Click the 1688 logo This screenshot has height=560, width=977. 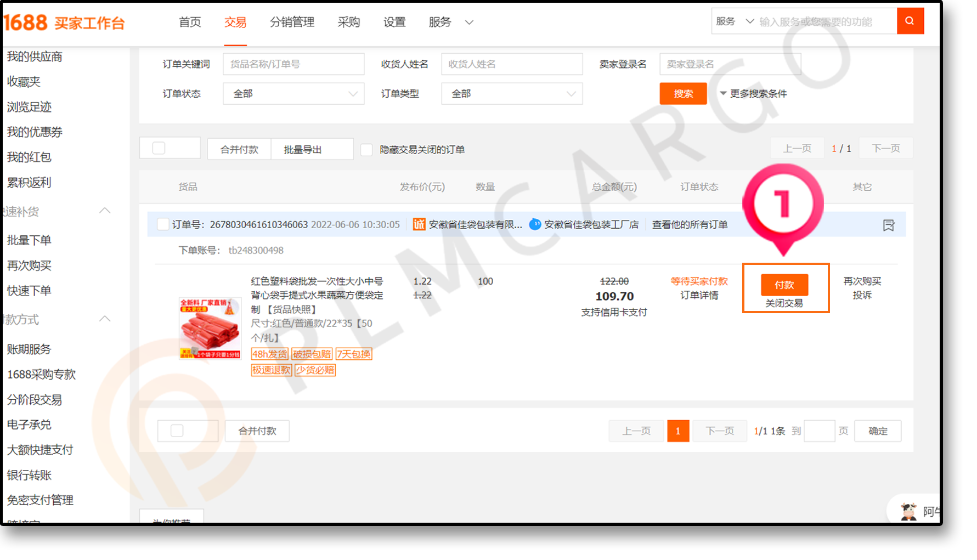click(x=26, y=22)
